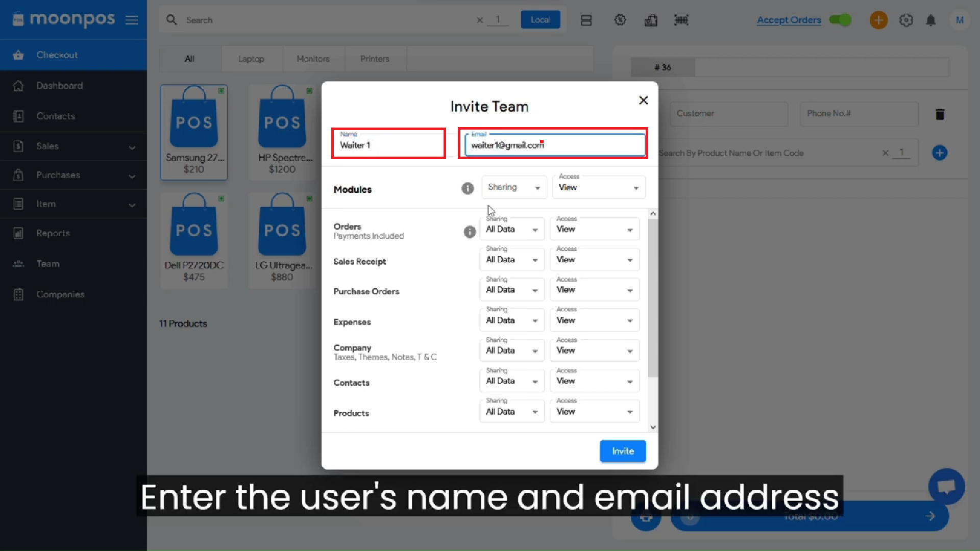Open Products Sharing All Data dropdown
Image resolution: width=980 pixels, height=551 pixels.
point(511,411)
